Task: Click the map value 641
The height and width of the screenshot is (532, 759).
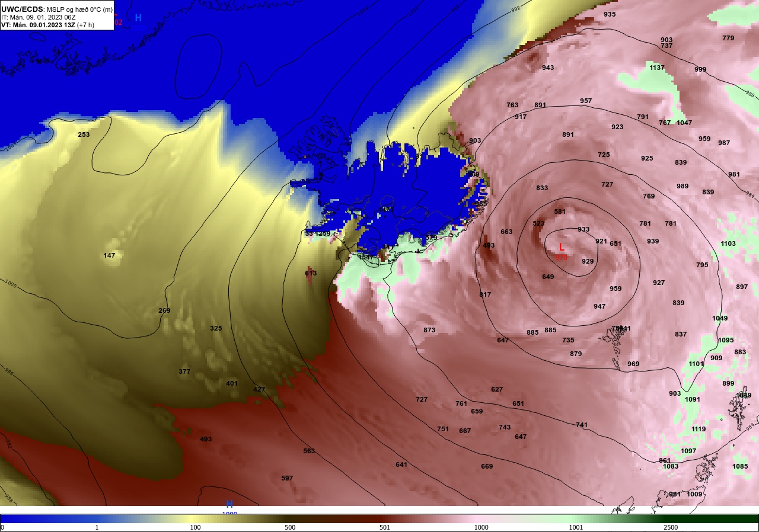Action: 401,464
